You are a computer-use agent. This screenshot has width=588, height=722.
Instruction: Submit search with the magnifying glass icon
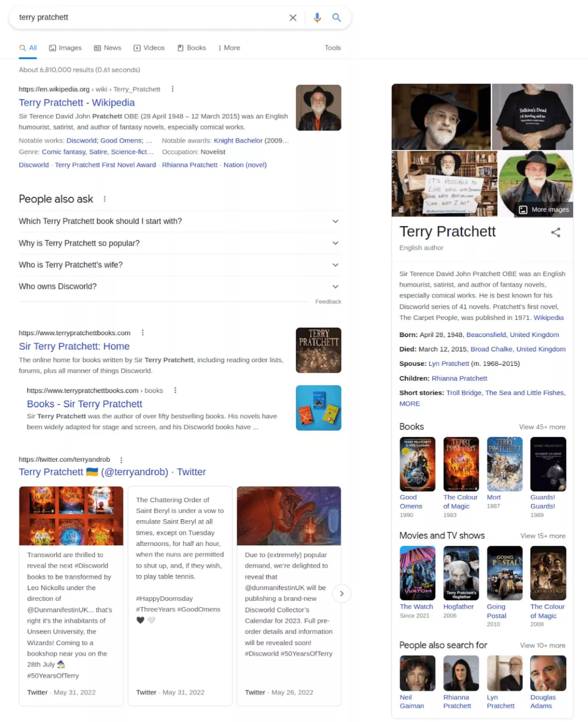point(336,17)
